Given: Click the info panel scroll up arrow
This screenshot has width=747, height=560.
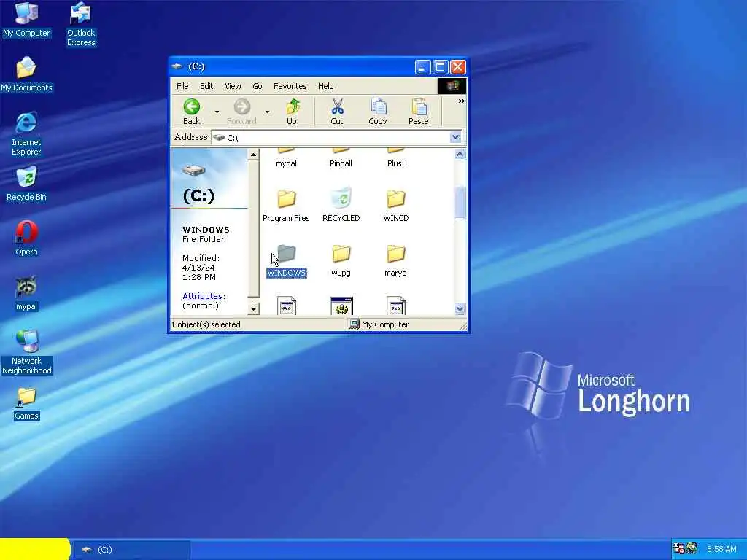Looking at the screenshot, I should [253, 155].
